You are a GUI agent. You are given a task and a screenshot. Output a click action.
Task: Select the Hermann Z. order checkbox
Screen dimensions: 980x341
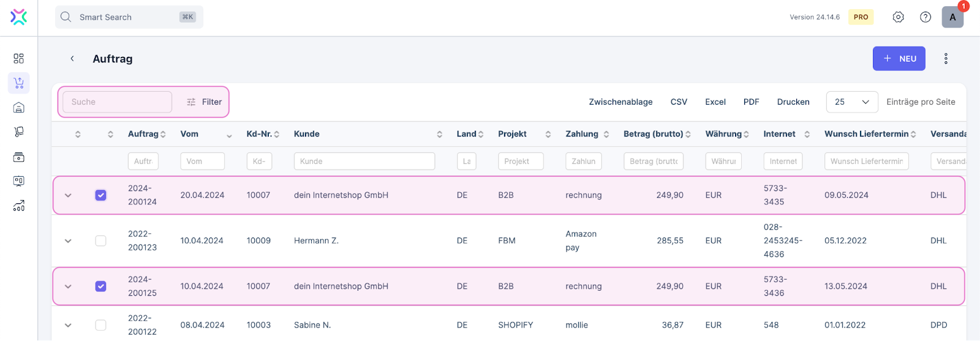click(x=101, y=241)
